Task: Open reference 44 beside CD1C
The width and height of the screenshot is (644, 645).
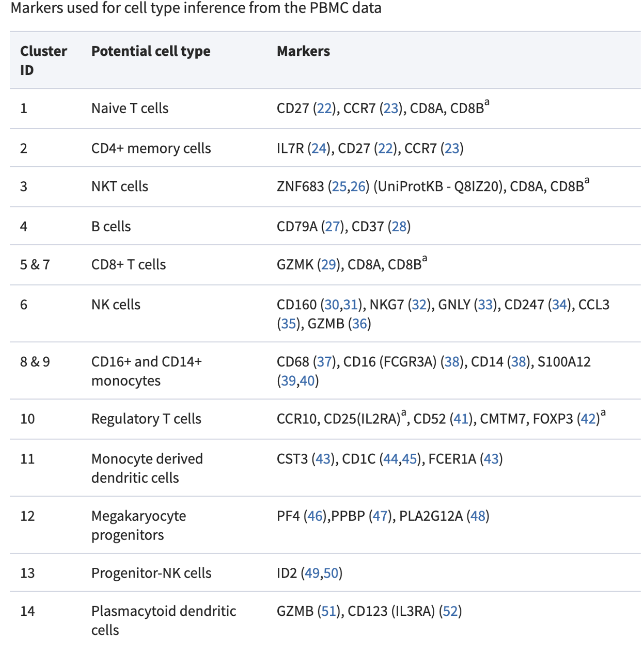Action: 390,459
